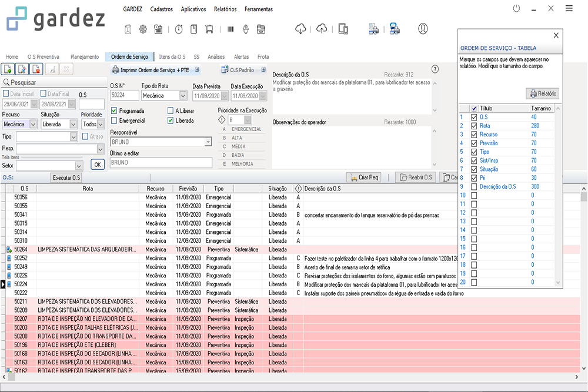Uncheck the Rota field checkbox in table panel
This screenshot has width=588, height=392.
(x=474, y=126)
